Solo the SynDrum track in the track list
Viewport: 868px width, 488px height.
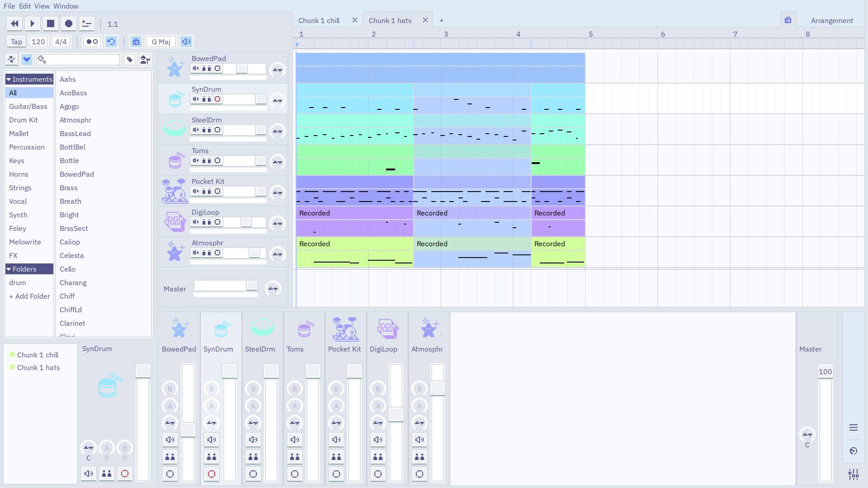[207, 99]
